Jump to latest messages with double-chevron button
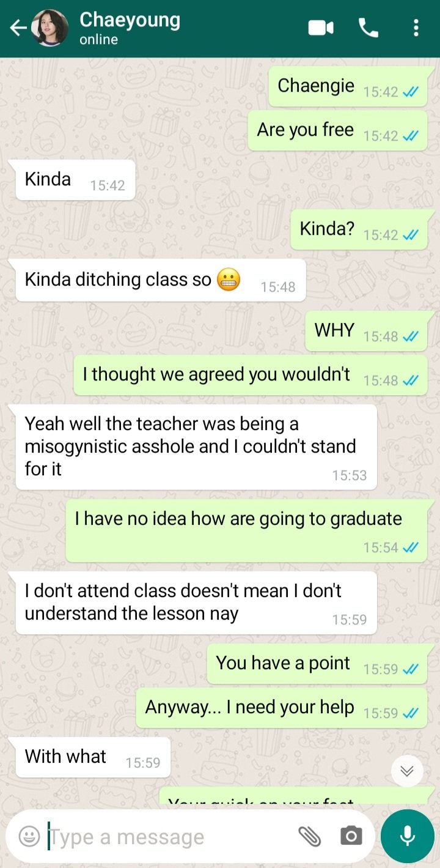Image resolution: width=440 pixels, height=868 pixels. 407,771
